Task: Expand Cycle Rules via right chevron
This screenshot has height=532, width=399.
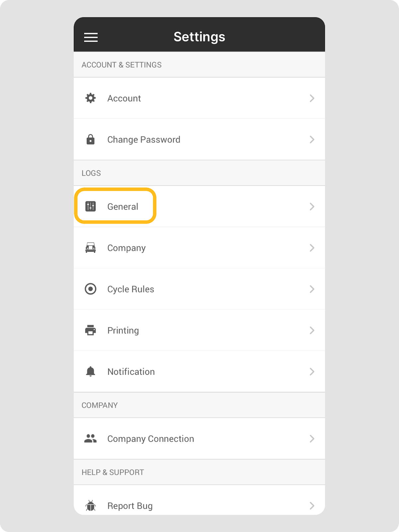Action: pos(312,289)
